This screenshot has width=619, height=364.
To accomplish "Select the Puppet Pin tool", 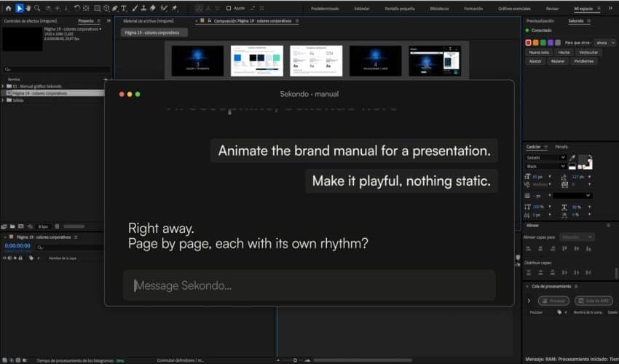I will (x=174, y=8).
